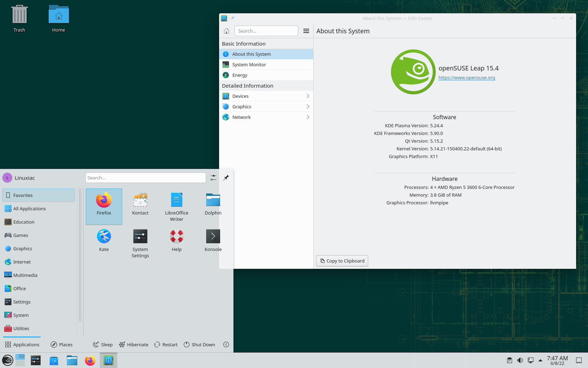Open the network tray icon
The height and width of the screenshot is (368, 588).
(x=531, y=360)
